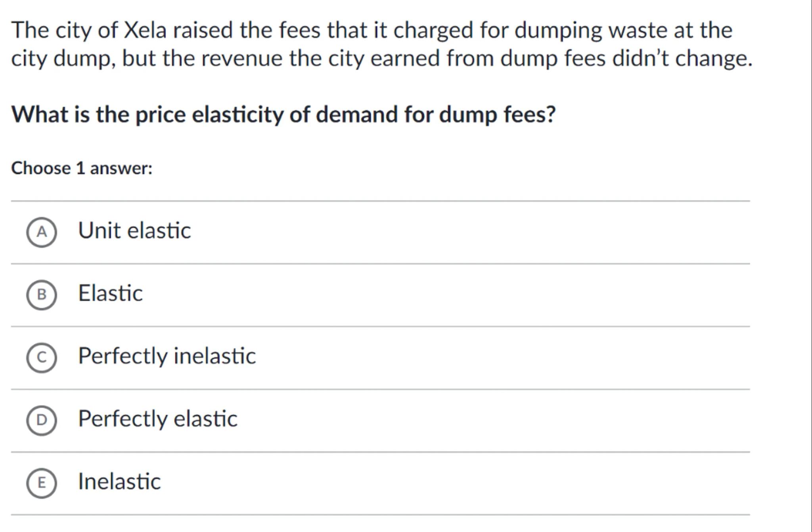Pick the "Inelastic" answer text
The width and height of the screenshot is (812, 532).
tap(119, 481)
